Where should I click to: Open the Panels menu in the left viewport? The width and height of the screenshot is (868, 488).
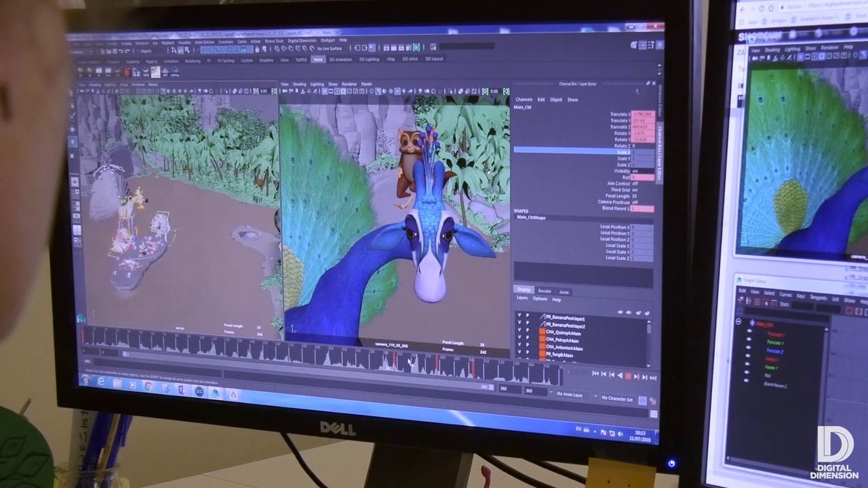click(x=153, y=85)
